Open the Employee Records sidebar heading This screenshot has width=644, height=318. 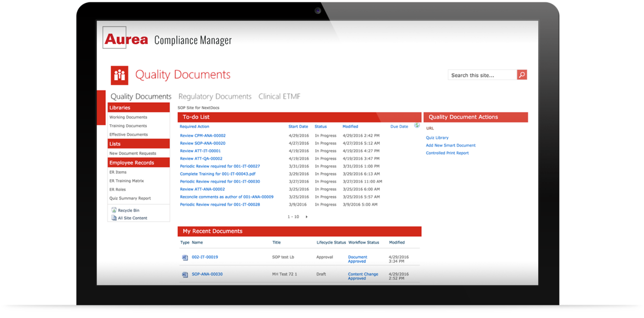[x=138, y=163]
